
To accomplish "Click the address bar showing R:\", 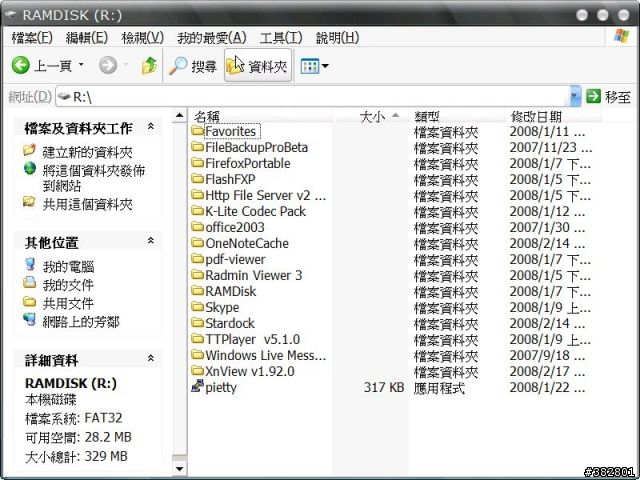I will click(x=312, y=97).
